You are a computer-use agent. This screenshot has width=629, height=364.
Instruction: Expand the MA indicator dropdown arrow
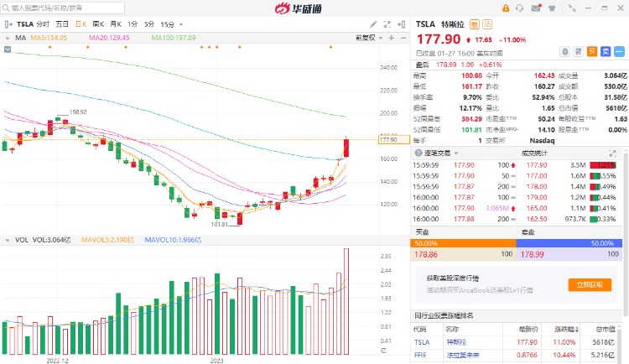point(8,38)
